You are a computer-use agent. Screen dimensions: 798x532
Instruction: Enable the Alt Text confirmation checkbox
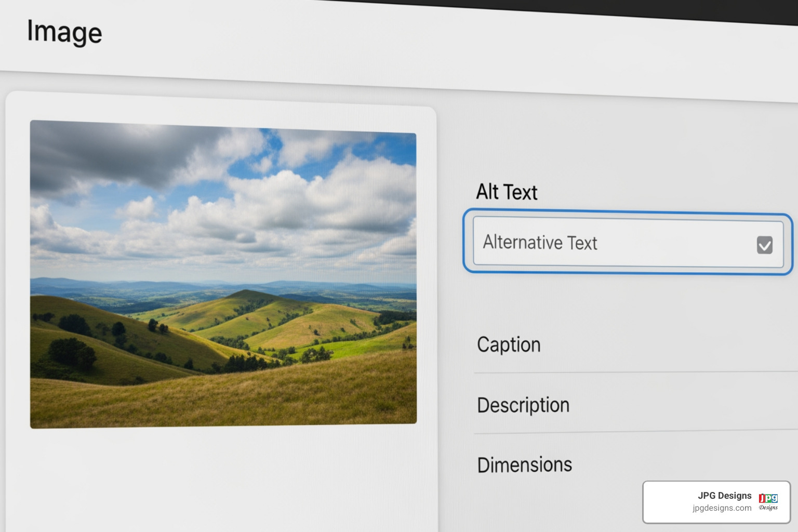click(x=764, y=245)
